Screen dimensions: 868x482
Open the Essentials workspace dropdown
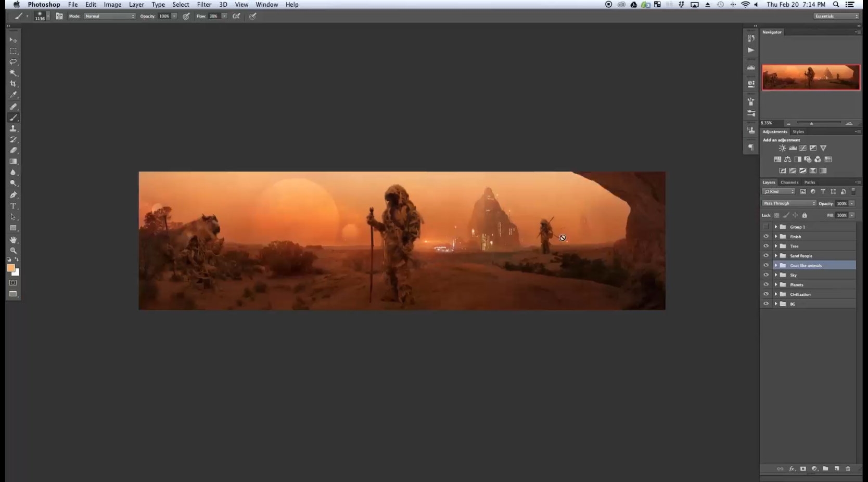tap(836, 16)
